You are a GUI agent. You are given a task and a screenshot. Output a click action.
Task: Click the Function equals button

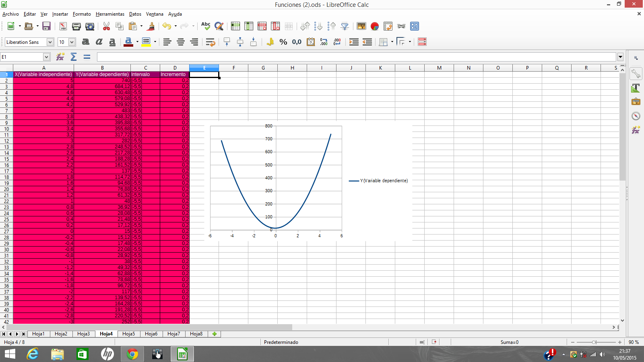(87, 57)
